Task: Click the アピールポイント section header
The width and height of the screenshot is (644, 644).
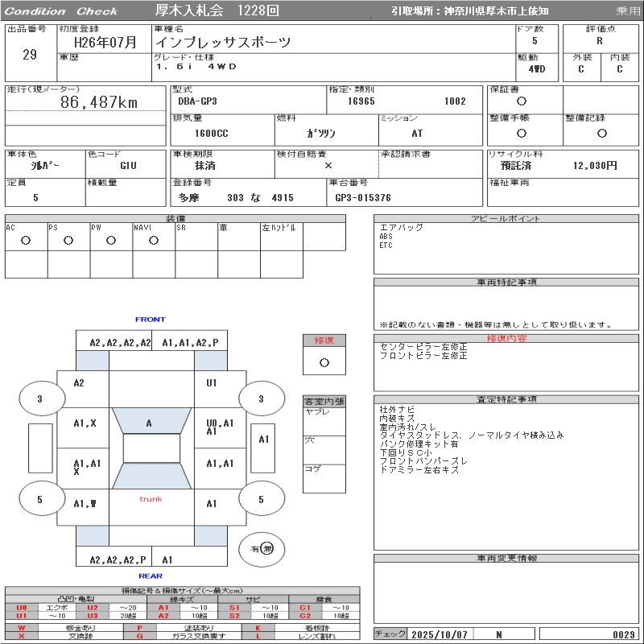Action: click(507, 219)
